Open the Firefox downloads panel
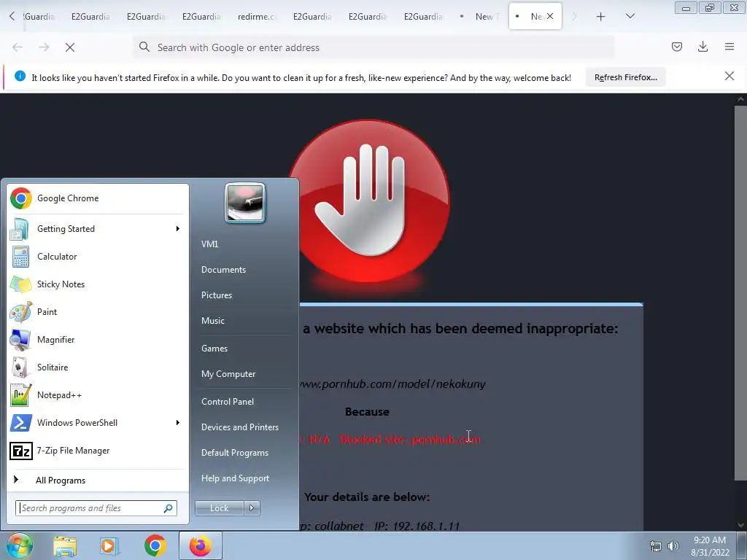Screen dimensions: 747x560 [703, 47]
